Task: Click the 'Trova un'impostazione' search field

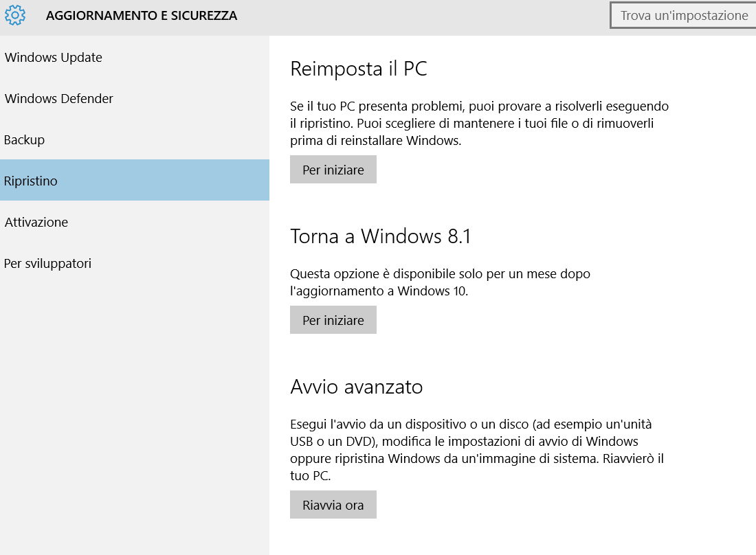Action: pyautogui.click(x=683, y=15)
